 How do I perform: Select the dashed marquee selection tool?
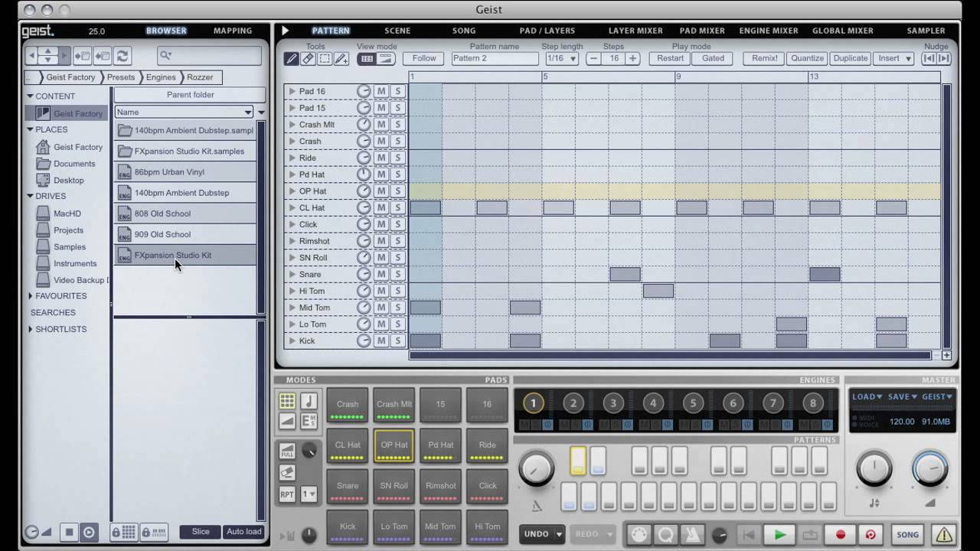325,59
